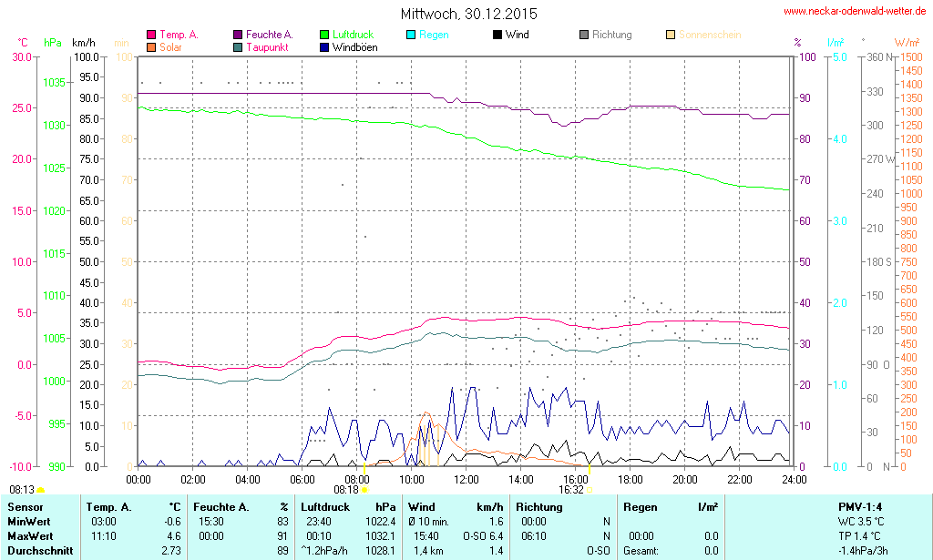Click the 16:32 sunset marker on the time axis

(x=589, y=489)
